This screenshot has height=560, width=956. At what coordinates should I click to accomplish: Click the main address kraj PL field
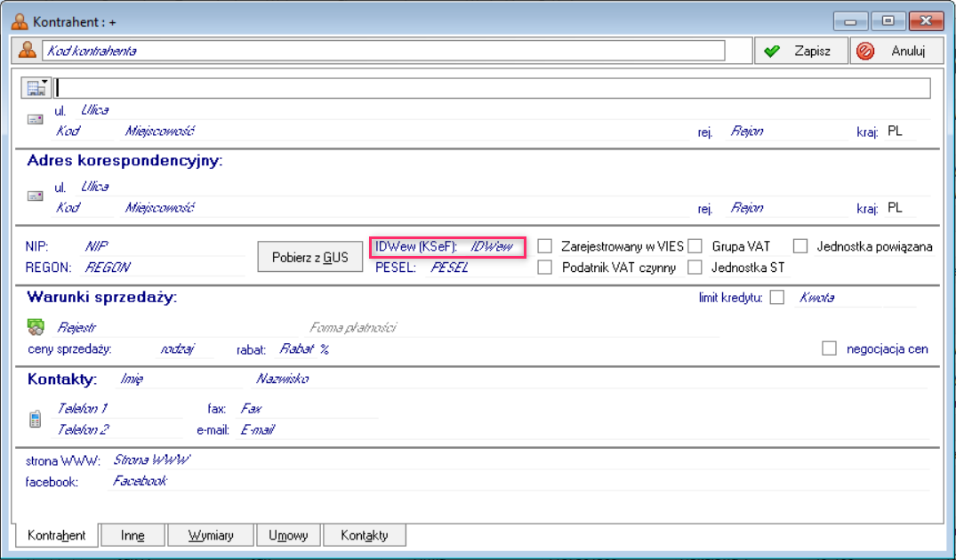(x=899, y=131)
